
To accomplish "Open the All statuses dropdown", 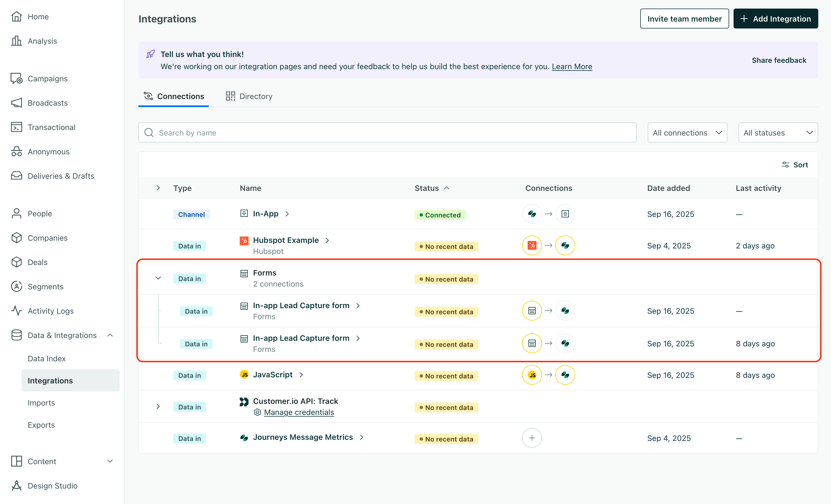I will pyautogui.click(x=778, y=133).
